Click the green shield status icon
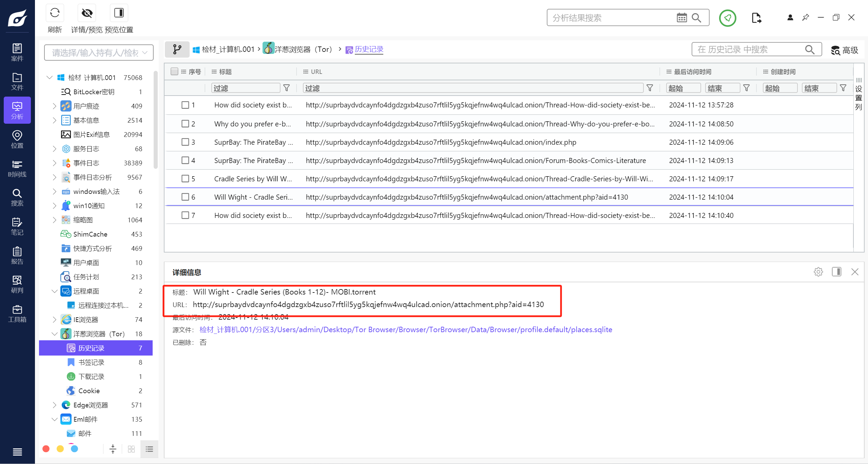 pyautogui.click(x=727, y=18)
